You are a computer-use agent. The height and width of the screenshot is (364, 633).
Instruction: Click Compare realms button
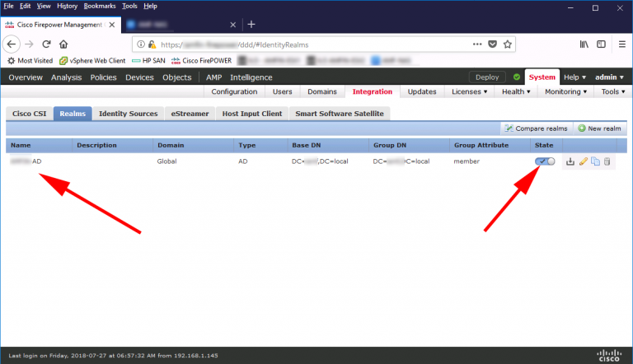pos(537,128)
